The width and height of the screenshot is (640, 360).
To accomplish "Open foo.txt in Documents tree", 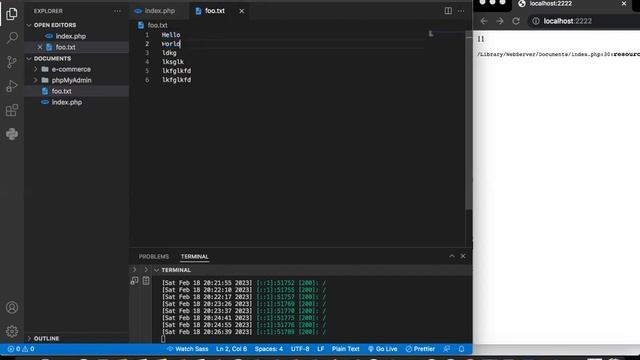I will point(62,91).
